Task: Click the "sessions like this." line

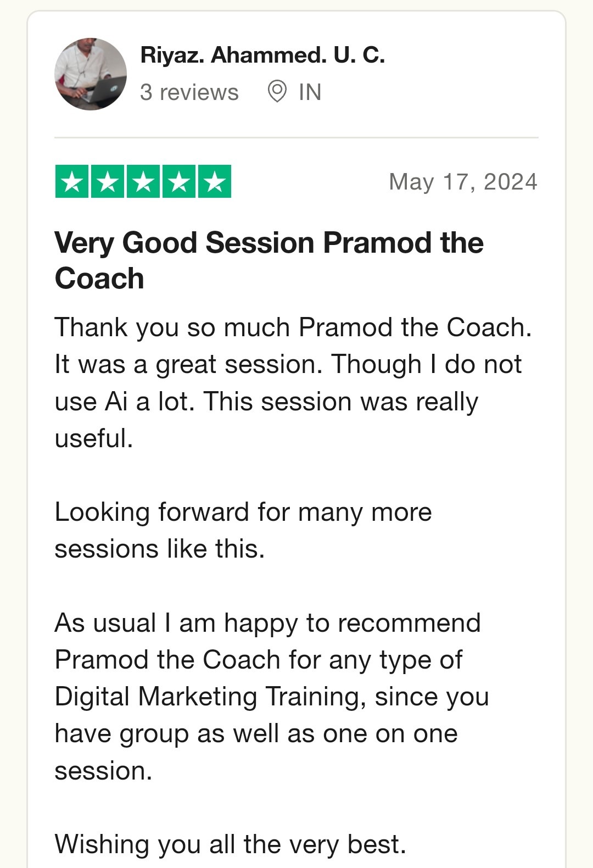Action: [160, 549]
